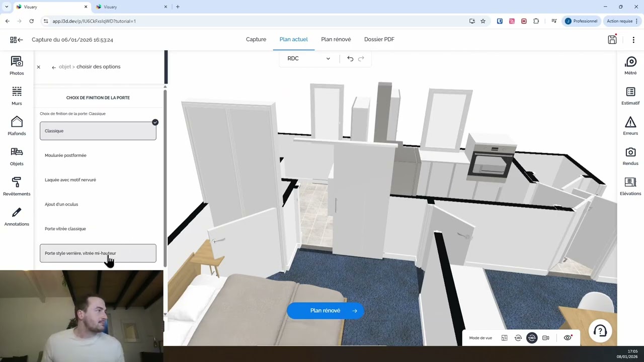Undo the last action
Screen dimensions: 644x362
[350, 58]
